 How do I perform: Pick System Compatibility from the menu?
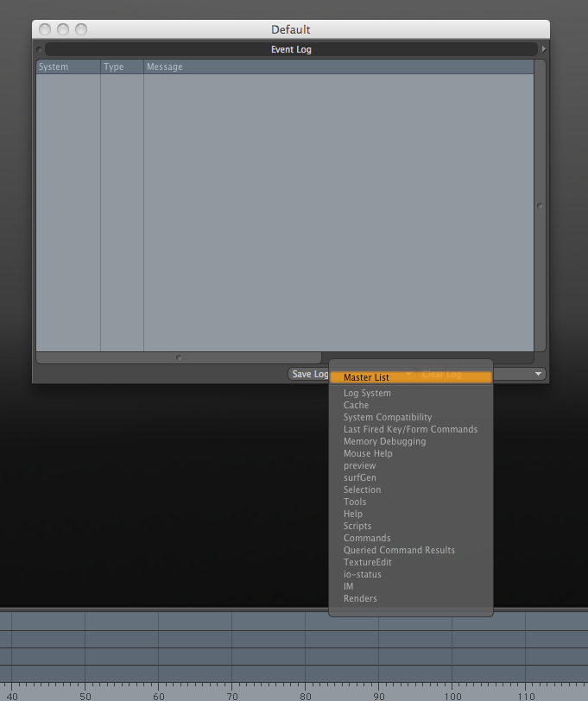tap(411, 417)
